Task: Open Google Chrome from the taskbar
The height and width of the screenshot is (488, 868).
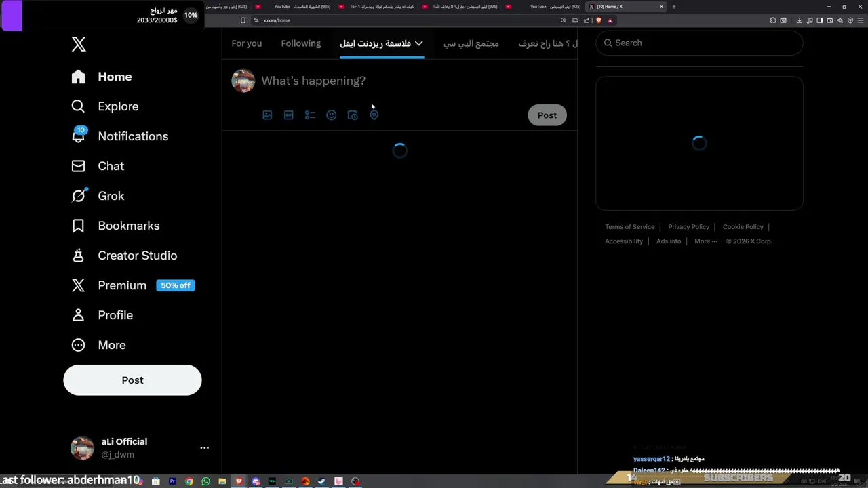Action: tap(189, 481)
